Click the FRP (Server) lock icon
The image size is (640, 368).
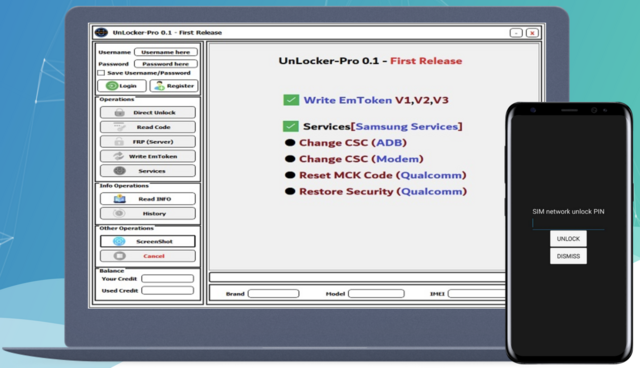click(119, 142)
